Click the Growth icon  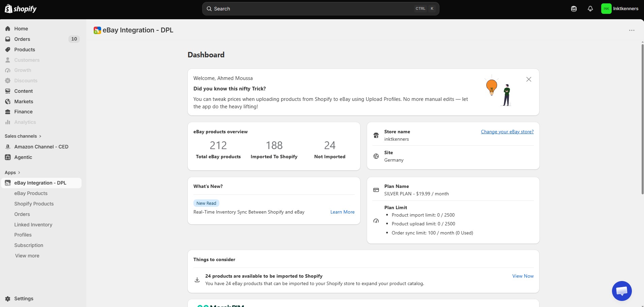(8, 70)
